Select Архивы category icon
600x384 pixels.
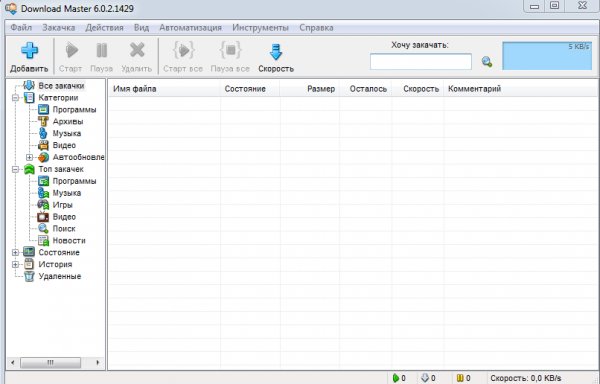click(43, 122)
